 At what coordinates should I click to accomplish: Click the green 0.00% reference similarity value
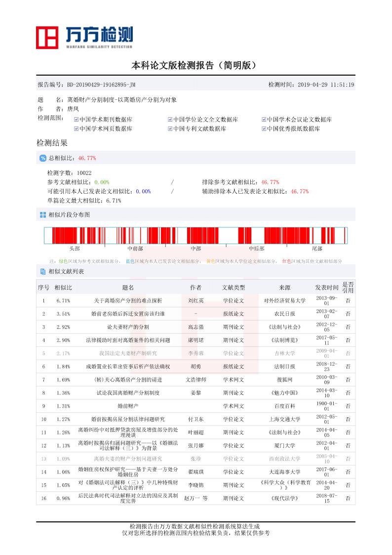coord(102,182)
